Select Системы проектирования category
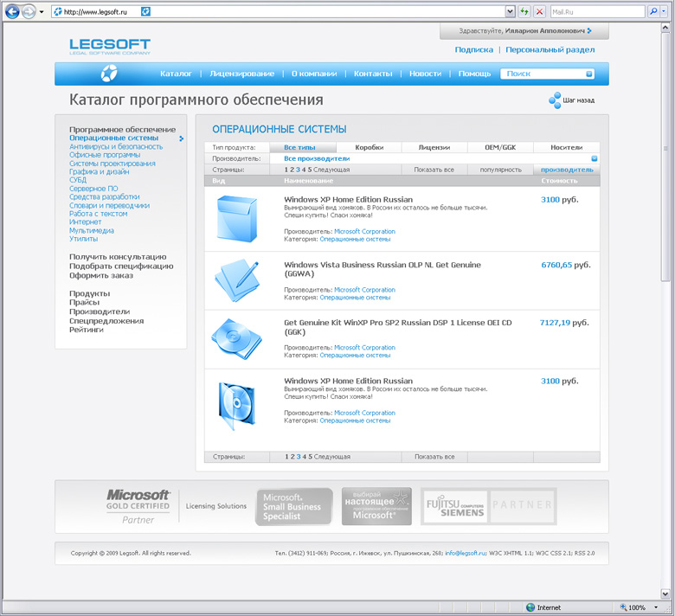This screenshot has height=616, width=675. (112, 164)
